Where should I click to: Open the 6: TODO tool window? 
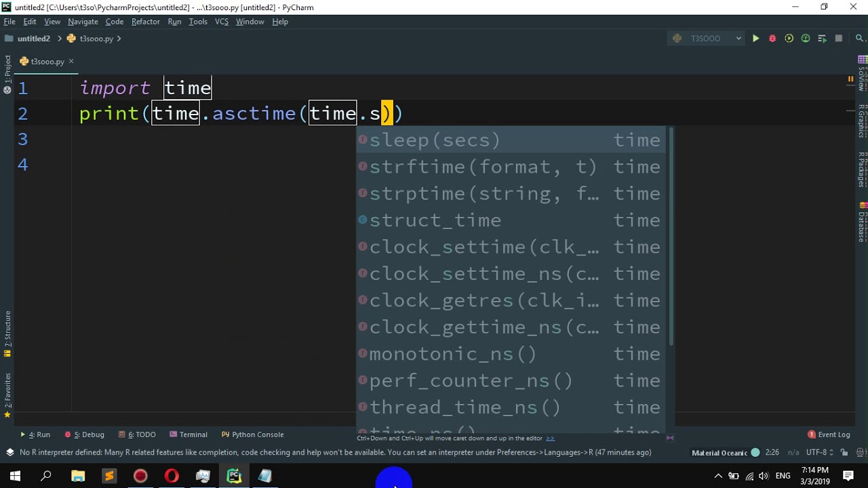[137, 434]
